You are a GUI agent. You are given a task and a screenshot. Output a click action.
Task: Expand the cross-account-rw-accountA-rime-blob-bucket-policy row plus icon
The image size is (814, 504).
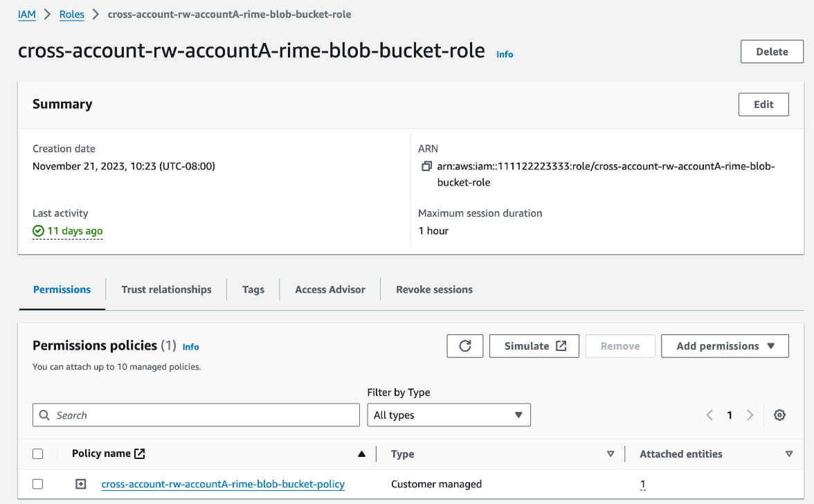pyautogui.click(x=80, y=484)
